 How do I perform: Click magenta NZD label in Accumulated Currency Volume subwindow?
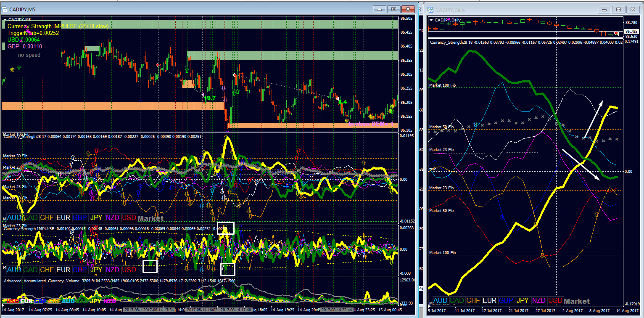[110, 301]
